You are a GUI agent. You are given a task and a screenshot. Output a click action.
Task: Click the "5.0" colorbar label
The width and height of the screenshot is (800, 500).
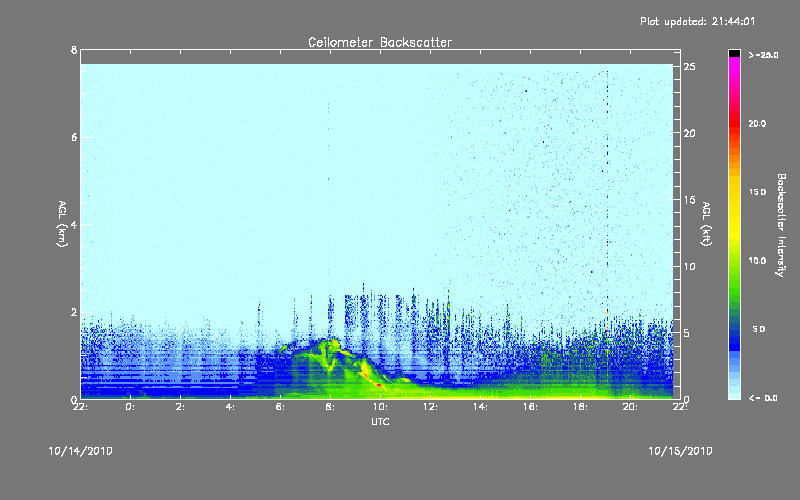tap(759, 329)
